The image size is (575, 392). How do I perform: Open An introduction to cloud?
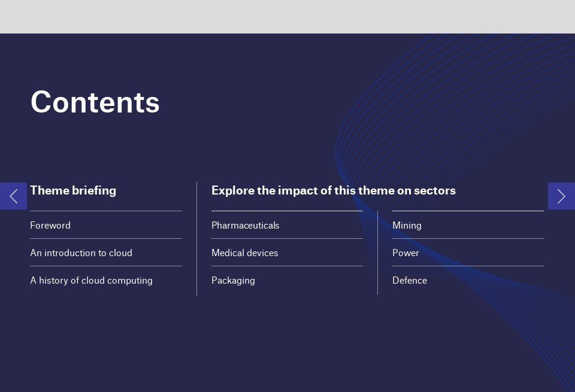pyautogui.click(x=81, y=253)
